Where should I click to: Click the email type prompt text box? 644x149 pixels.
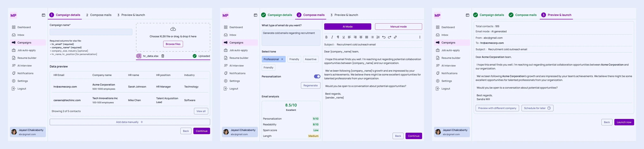pos(291,38)
